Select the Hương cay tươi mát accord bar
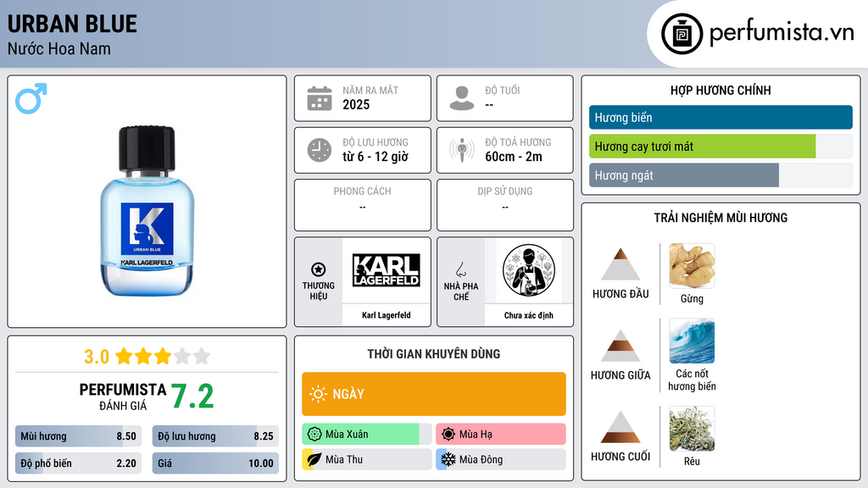This screenshot has height=488, width=868. [721, 146]
